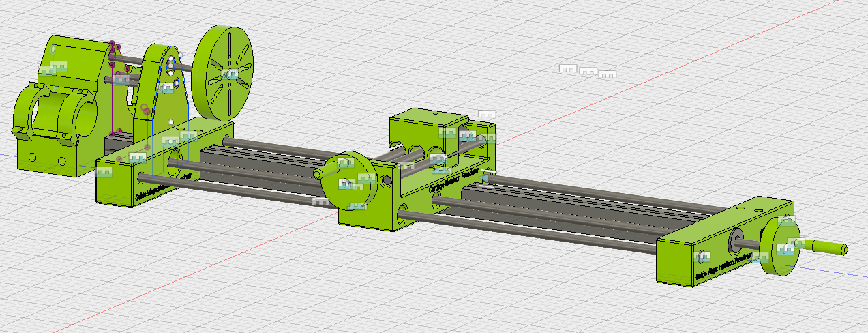
Task: Click the leftmost of three floating joint icons
Action: coord(569,68)
